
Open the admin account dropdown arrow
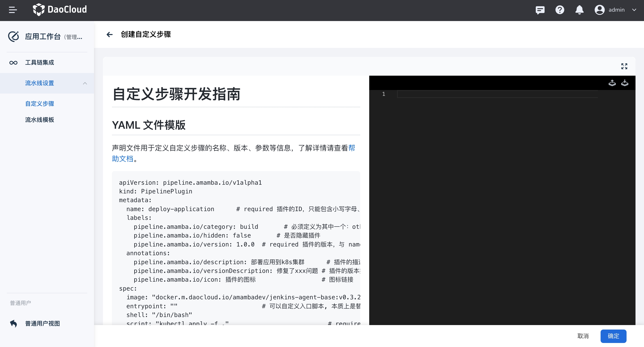[634, 10]
